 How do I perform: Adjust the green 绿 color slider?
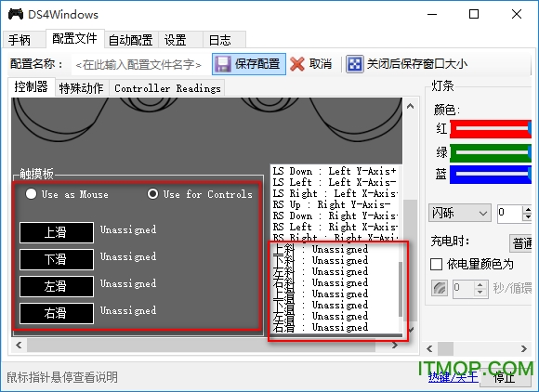(491, 152)
